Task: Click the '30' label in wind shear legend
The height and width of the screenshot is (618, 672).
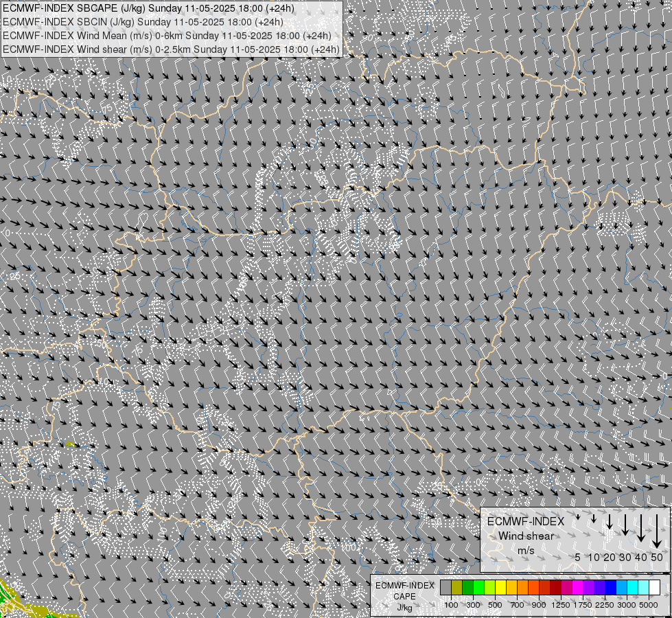Action: coord(625,557)
